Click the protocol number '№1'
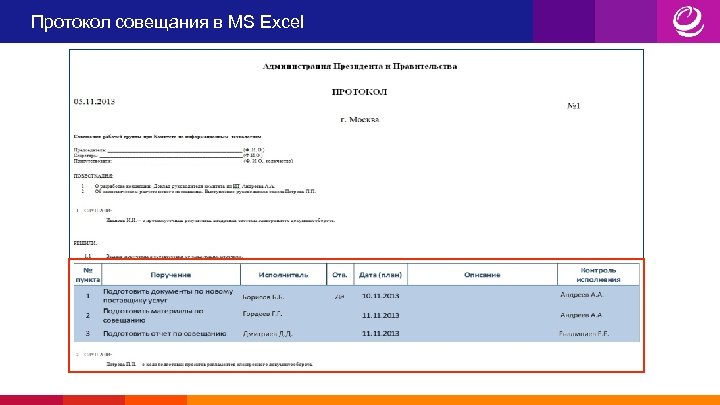Image resolution: width=720 pixels, height=405 pixels. pos(574,106)
